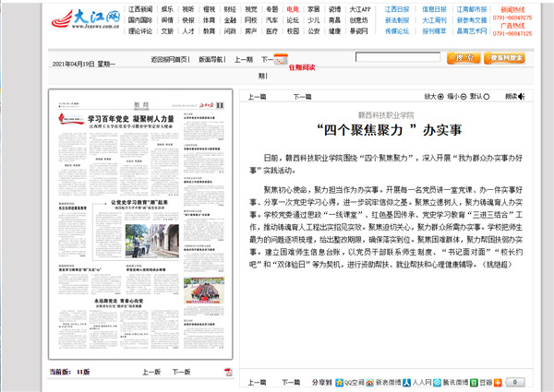Open 南昌 nav link

tap(334, 20)
